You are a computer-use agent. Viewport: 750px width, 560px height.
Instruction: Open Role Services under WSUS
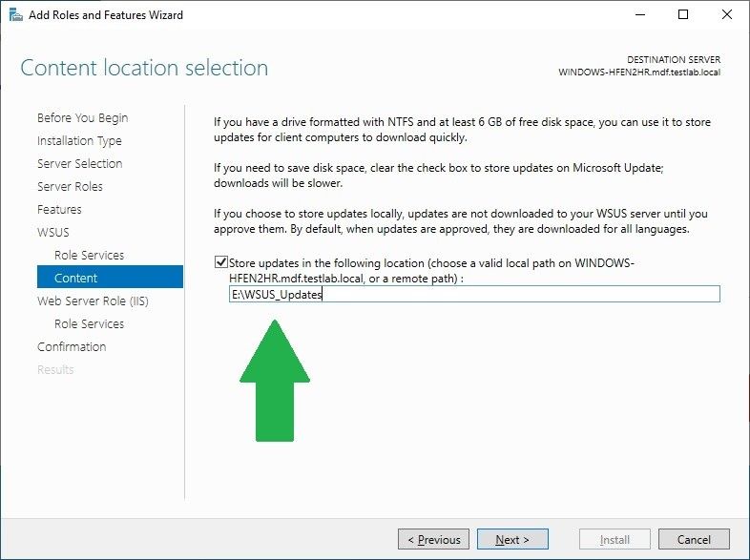[x=89, y=256]
